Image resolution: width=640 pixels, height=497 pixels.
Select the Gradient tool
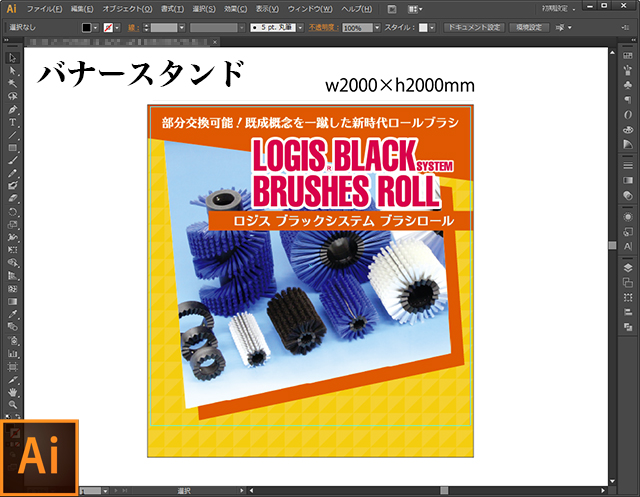point(12,302)
